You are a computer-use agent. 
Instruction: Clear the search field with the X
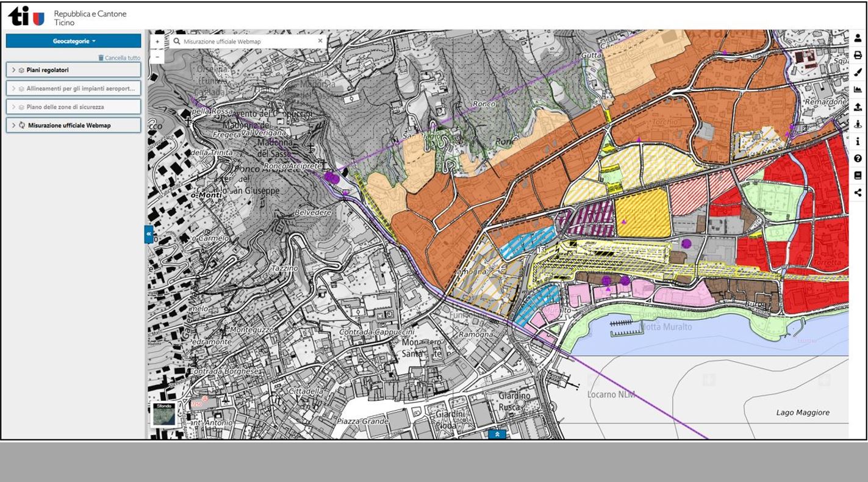(320, 40)
